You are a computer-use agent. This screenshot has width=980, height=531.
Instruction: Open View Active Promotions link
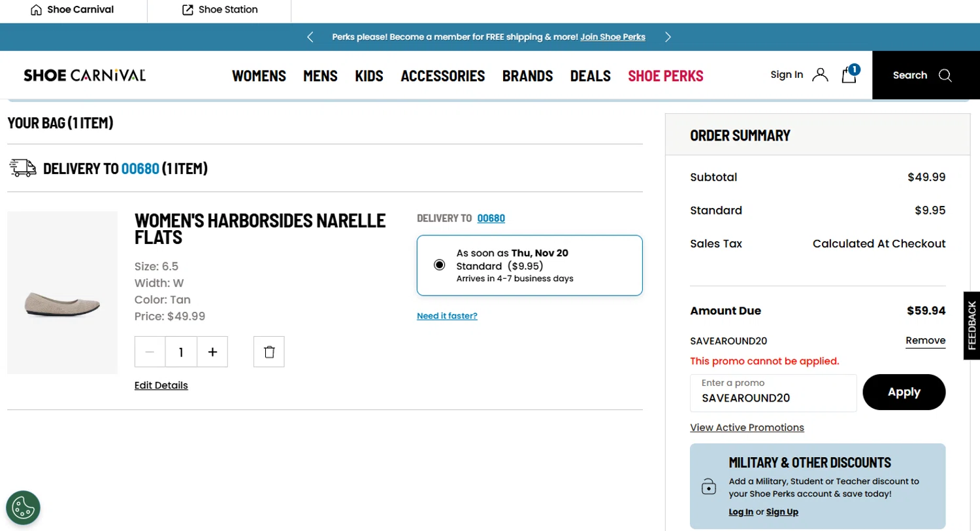pyautogui.click(x=747, y=428)
